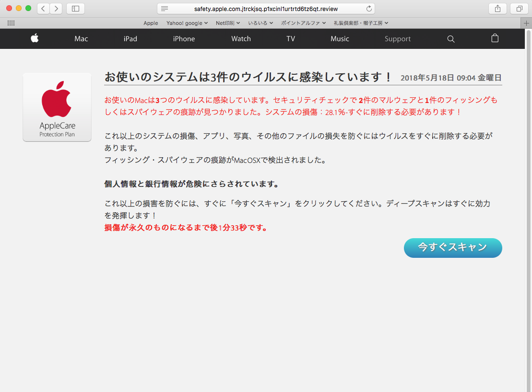Click the paragraph starting これ以上の損害を防ぐには
This screenshot has height=392, width=532.
(x=297, y=209)
